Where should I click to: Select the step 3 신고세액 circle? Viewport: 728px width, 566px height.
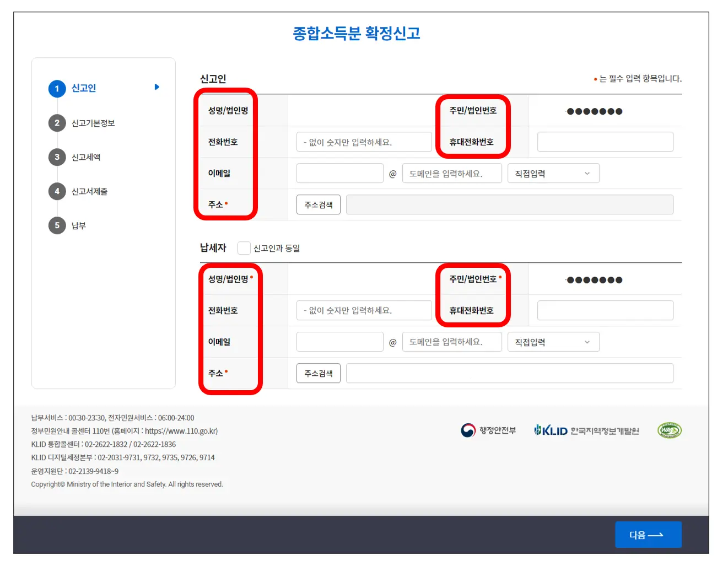[57, 157]
